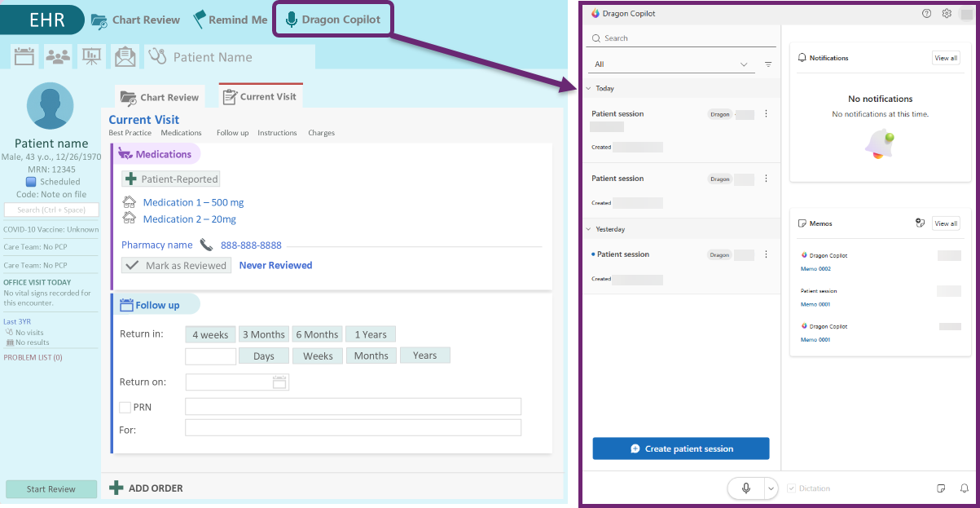The height and width of the screenshot is (508, 980).
Task: Choose return in 6 Months
Action: pos(317,334)
